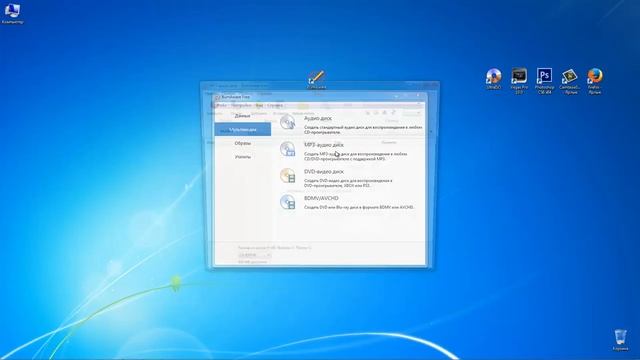
Task: Choose the 'MP3-аудио диск' title
Action: pyautogui.click(x=324, y=145)
